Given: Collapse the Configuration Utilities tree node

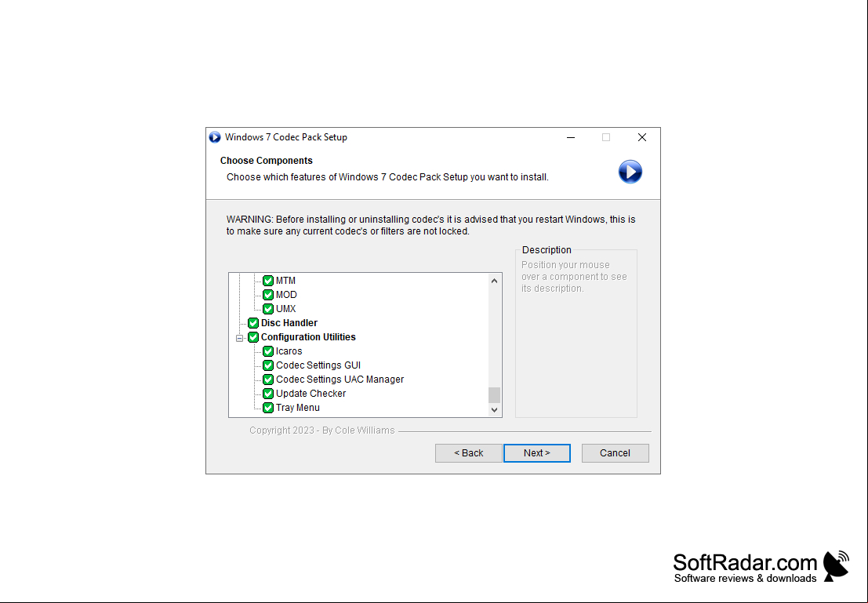Looking at the screenshot, I should pyautogui.click(x=240, y=338).
